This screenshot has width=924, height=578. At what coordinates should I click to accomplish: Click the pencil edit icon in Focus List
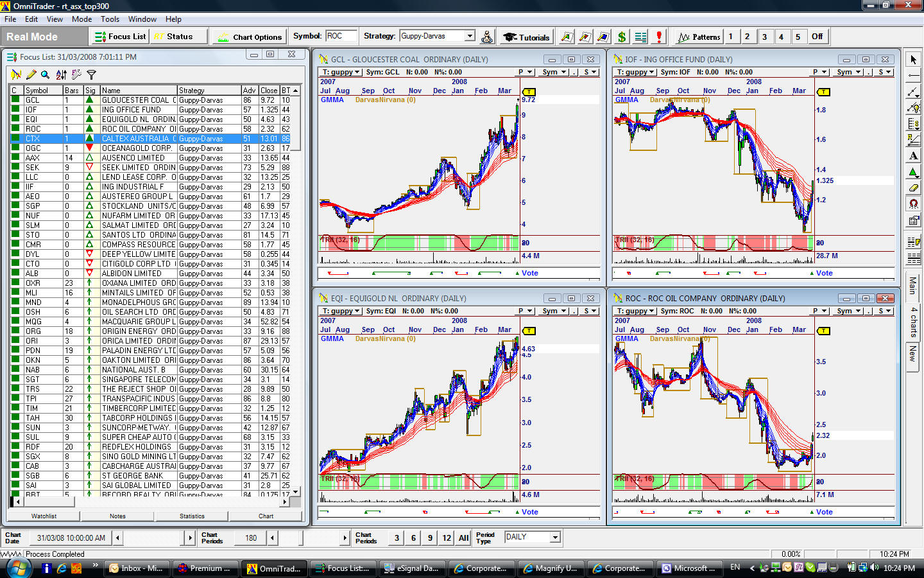31,74
